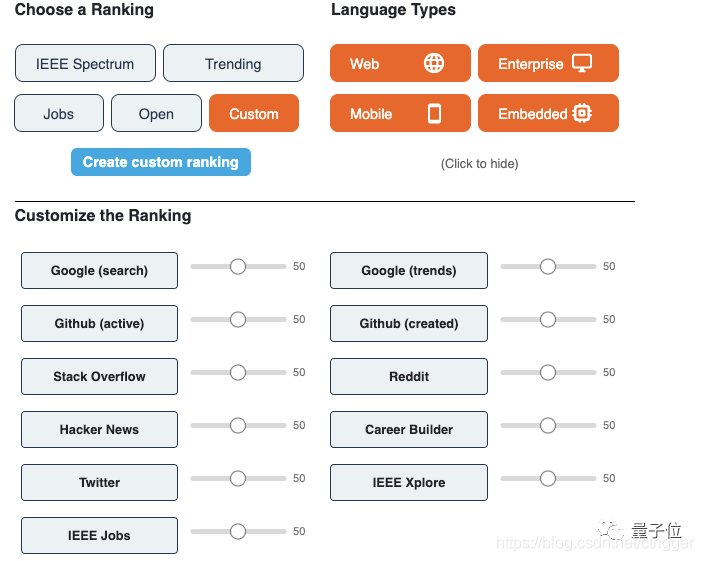Click the Twitter metric button

99,482
